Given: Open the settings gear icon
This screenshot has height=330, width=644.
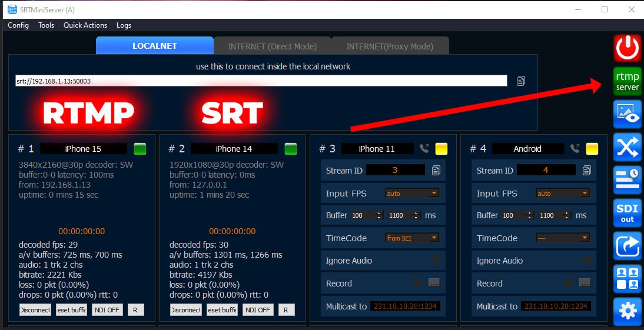Looking at the screenshot, I should [627, 312].
